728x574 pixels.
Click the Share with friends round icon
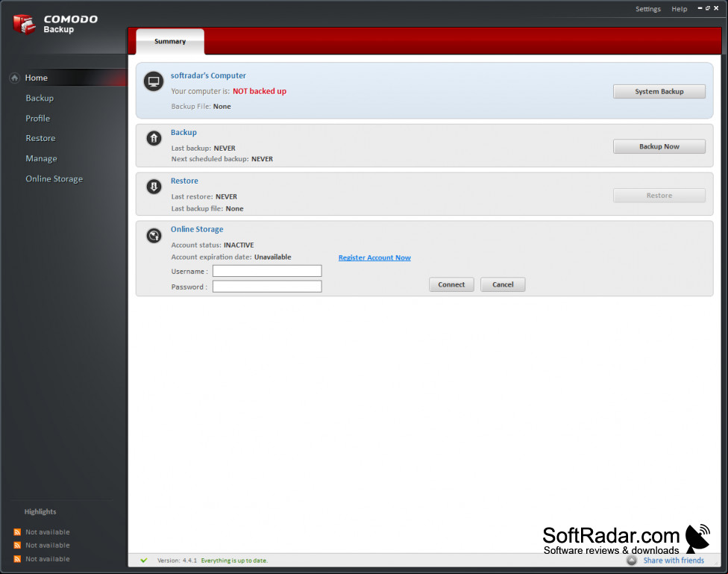(632, 561)
